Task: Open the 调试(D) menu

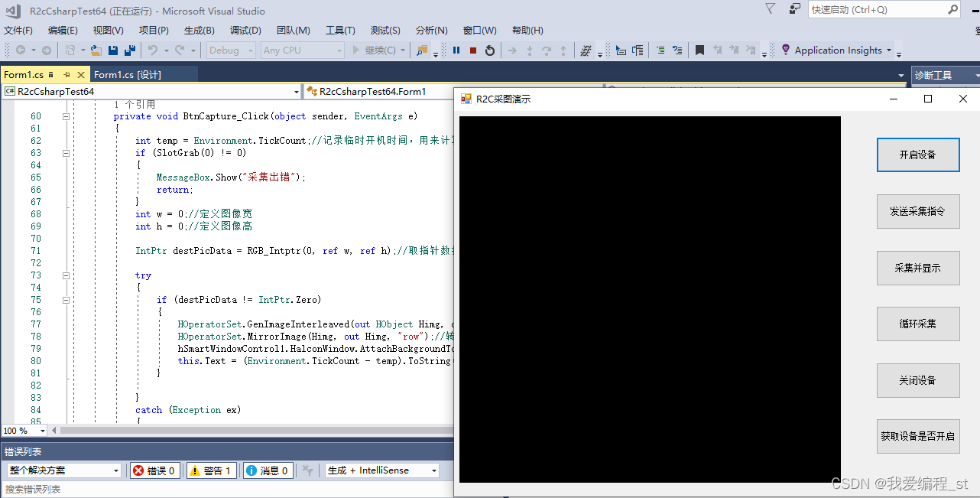Action: [x=245, y=31]
